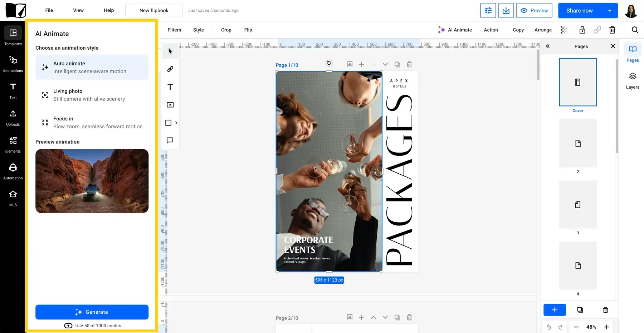Open the View menu
Viewport: 644px width, 333px height.
pyautogui.click(x=78, y=10)
